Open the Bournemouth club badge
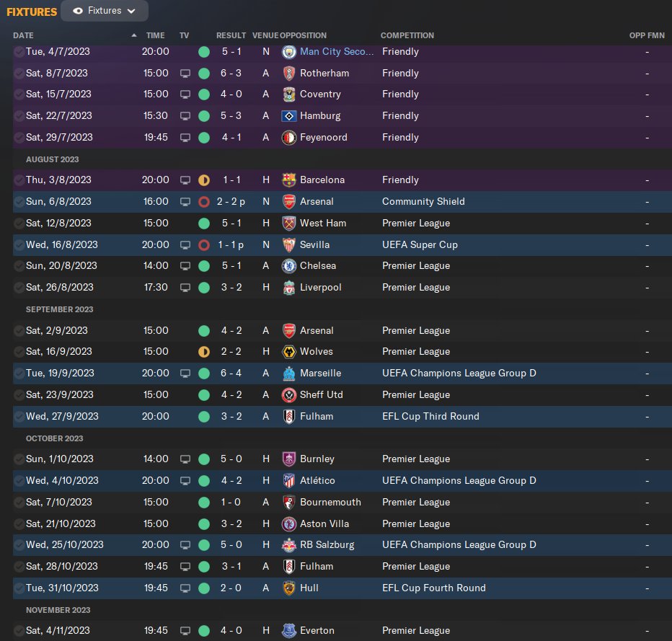672x641 pixels. point(289,502)
